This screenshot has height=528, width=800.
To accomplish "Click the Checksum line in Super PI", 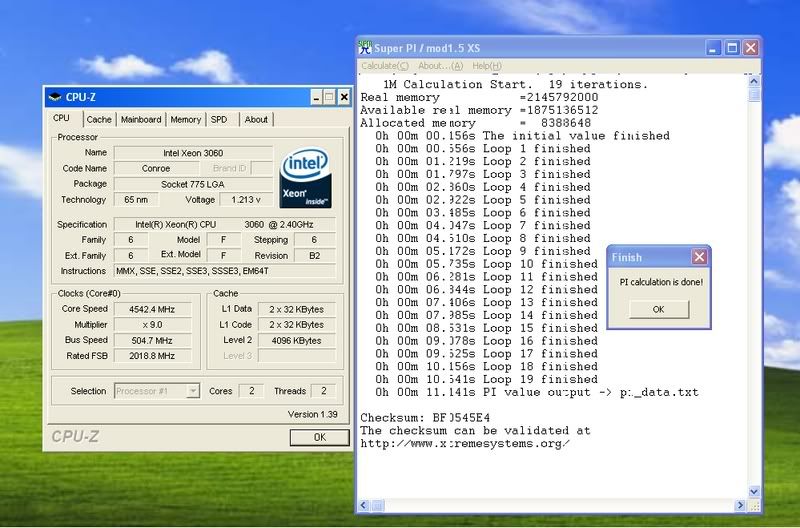I will tap(425, 418).
